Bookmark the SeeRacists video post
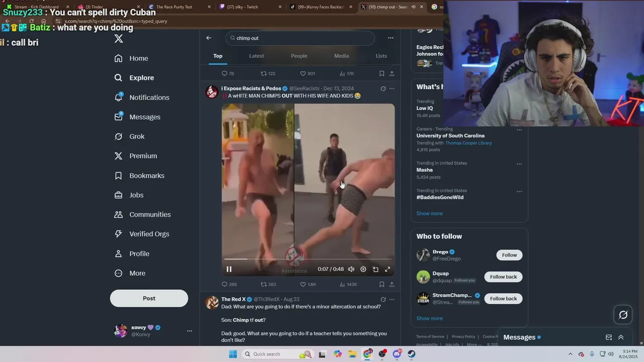The image size is (644, 362). tap(382, 285)
